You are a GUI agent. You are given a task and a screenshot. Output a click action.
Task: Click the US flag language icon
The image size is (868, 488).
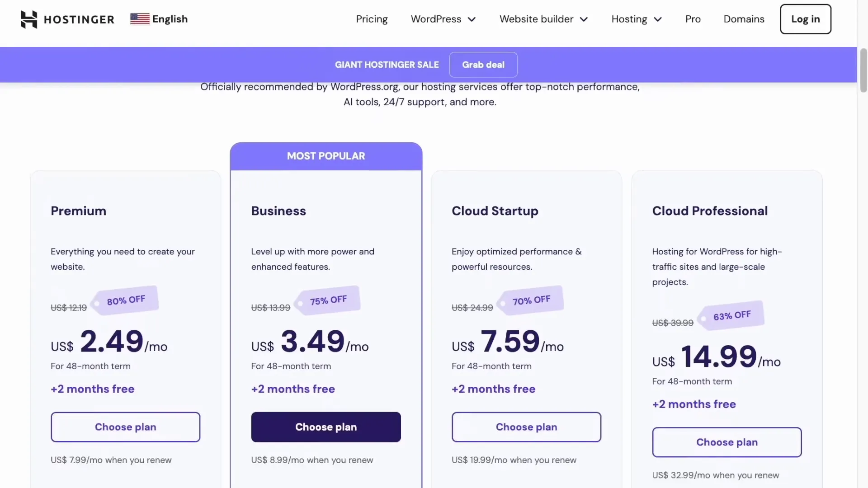click(140, 19)
